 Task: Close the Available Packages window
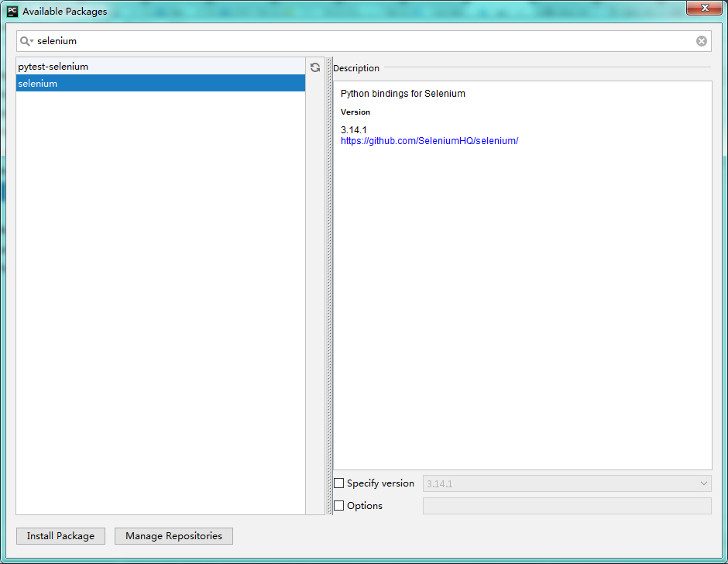[x=704, y=8]
